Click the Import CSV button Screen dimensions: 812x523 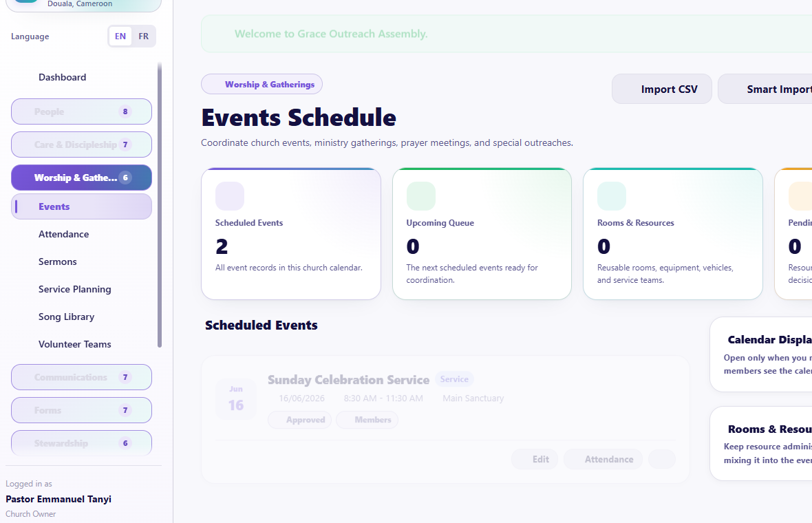pyautogui.click(x=662, y=89)
